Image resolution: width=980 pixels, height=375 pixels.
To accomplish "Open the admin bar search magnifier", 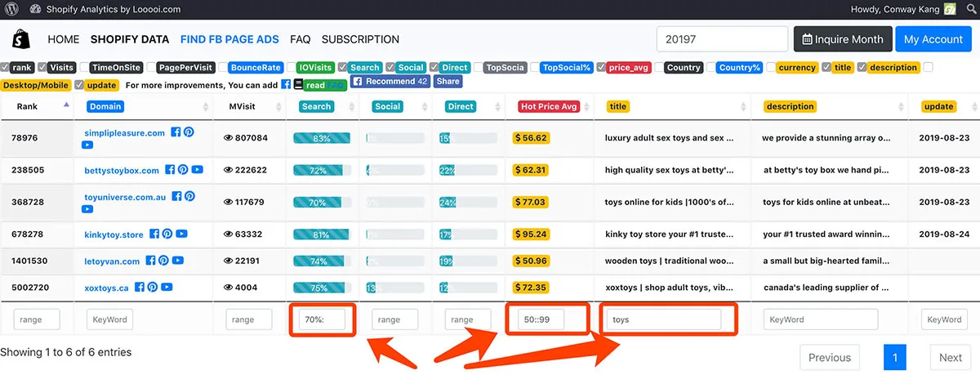I will (x=970, y=9).
